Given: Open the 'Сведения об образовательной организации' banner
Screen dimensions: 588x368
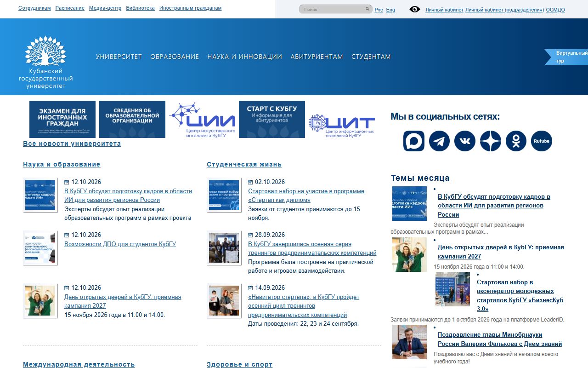Looking at the screenshot, I should [x=132, y=120].
